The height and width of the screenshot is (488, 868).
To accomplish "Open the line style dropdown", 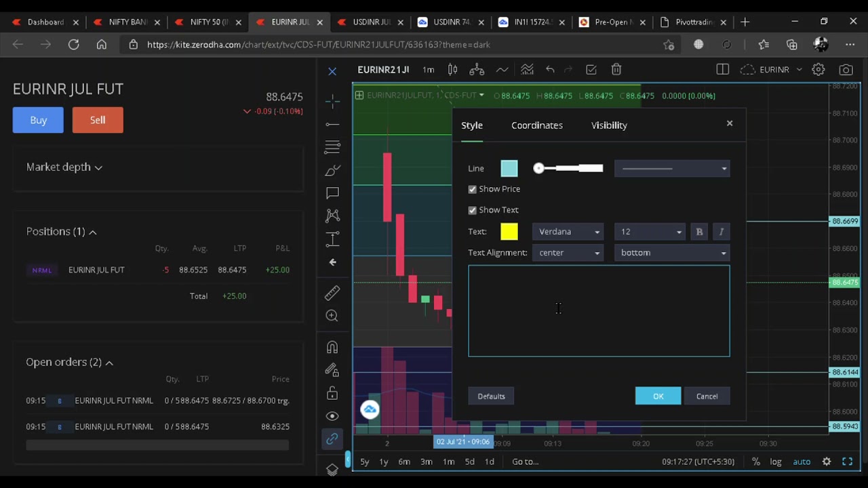I will (x=672, y=169).
